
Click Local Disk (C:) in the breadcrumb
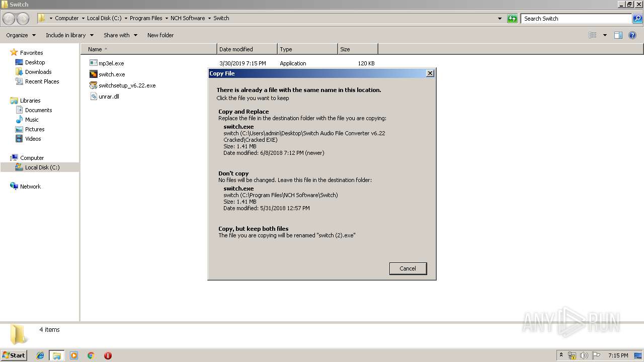104,18
